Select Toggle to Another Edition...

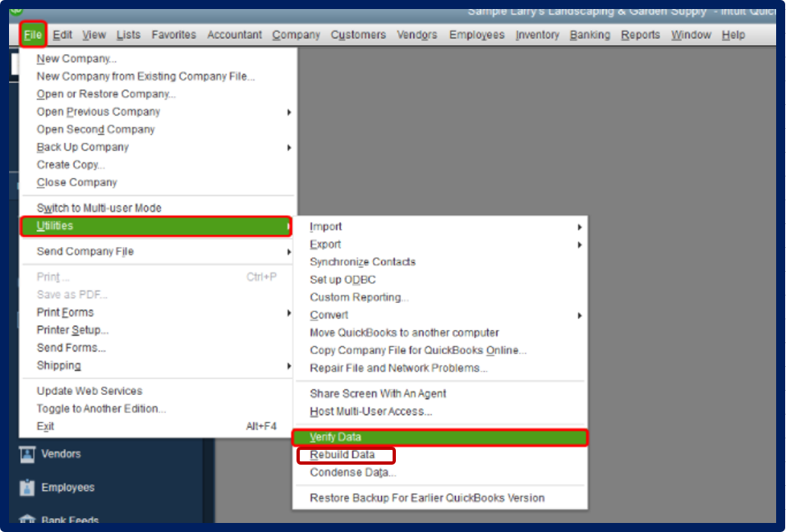pyautogui.click(x=156, y=409)
